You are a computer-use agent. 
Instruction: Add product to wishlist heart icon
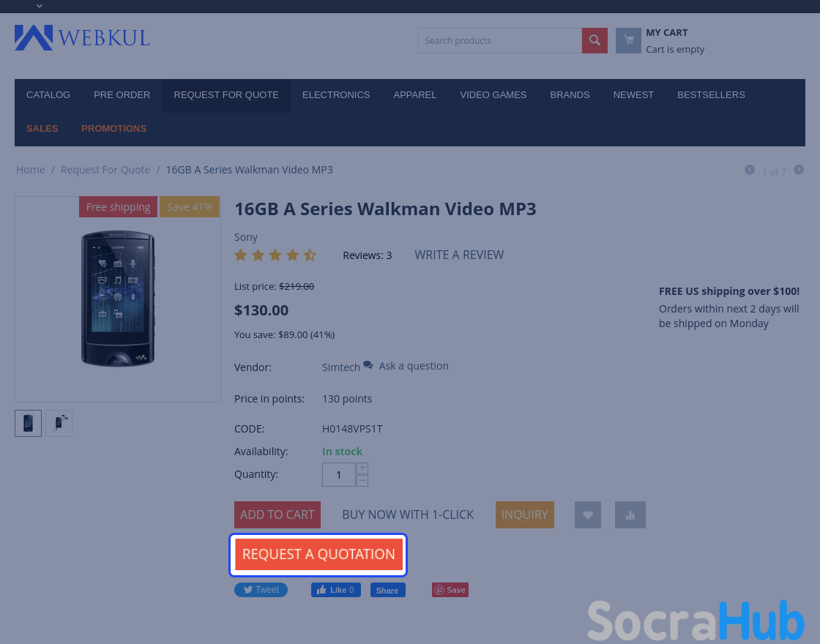click(588, 515)
